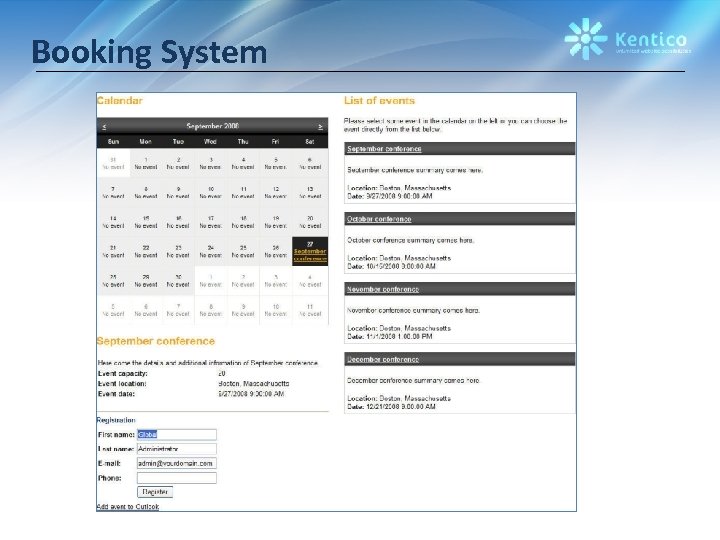Viewport: 720px width, 540px height.
Task: Click the Wed column header
Action: pyautogui.click(x=210, y=141)
